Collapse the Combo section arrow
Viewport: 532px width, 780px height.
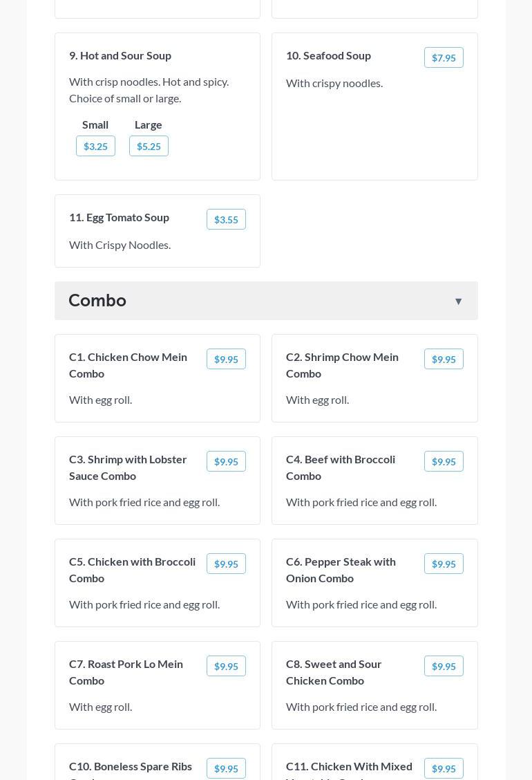point(458,301)
